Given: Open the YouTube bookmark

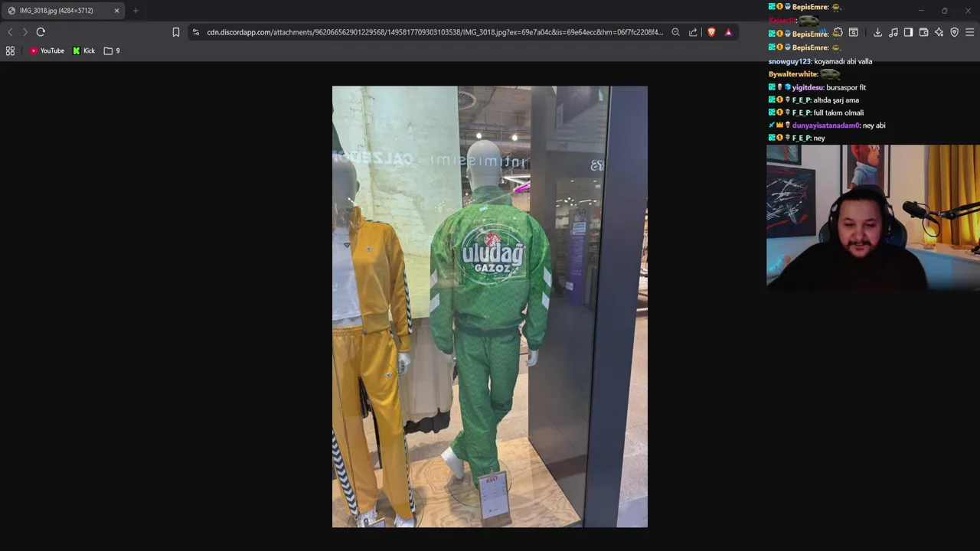Looking at the screenshot, I should tap(47, 51).
